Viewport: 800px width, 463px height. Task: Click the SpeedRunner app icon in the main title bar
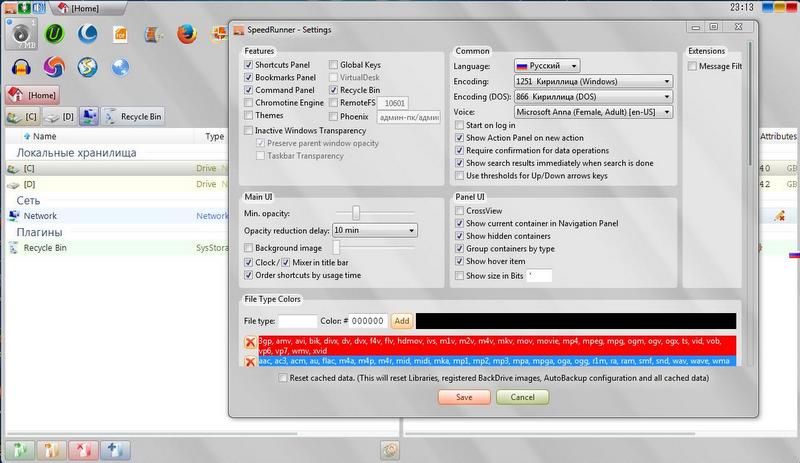pyautogui.click(x=10, y=7)
